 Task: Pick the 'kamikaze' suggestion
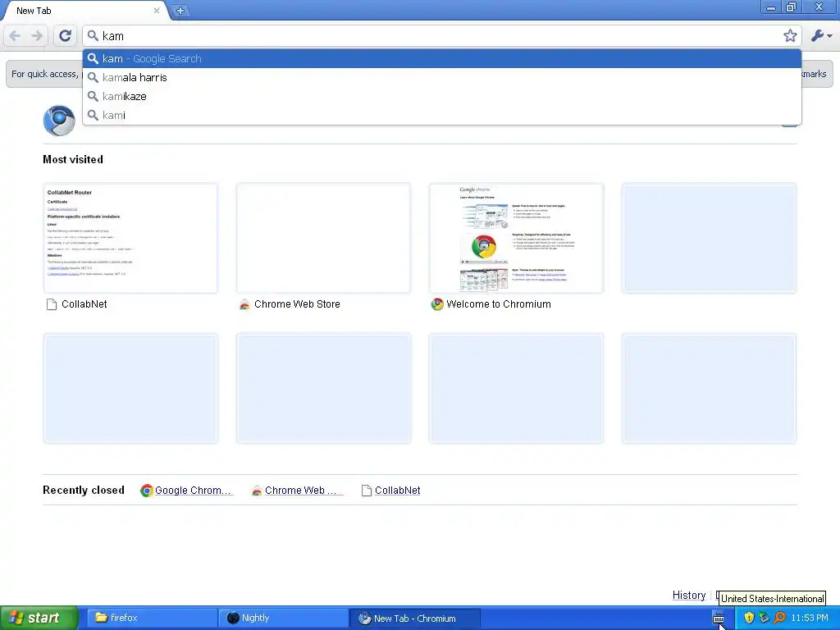tap(442, 97)
